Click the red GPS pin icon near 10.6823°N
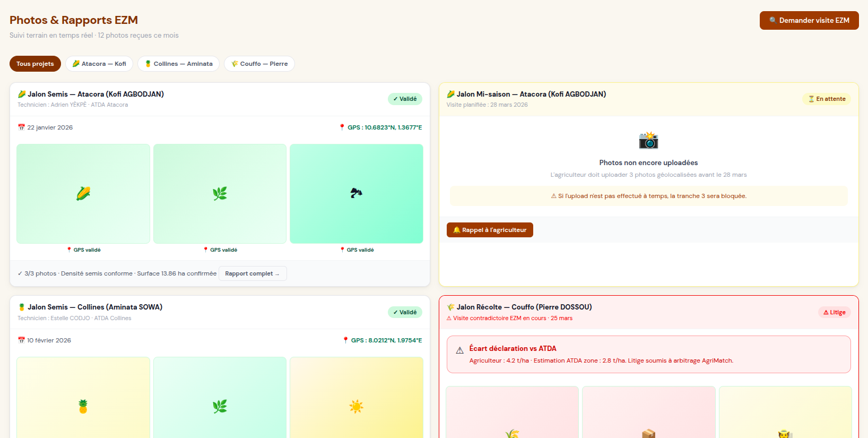 (342, 127)
